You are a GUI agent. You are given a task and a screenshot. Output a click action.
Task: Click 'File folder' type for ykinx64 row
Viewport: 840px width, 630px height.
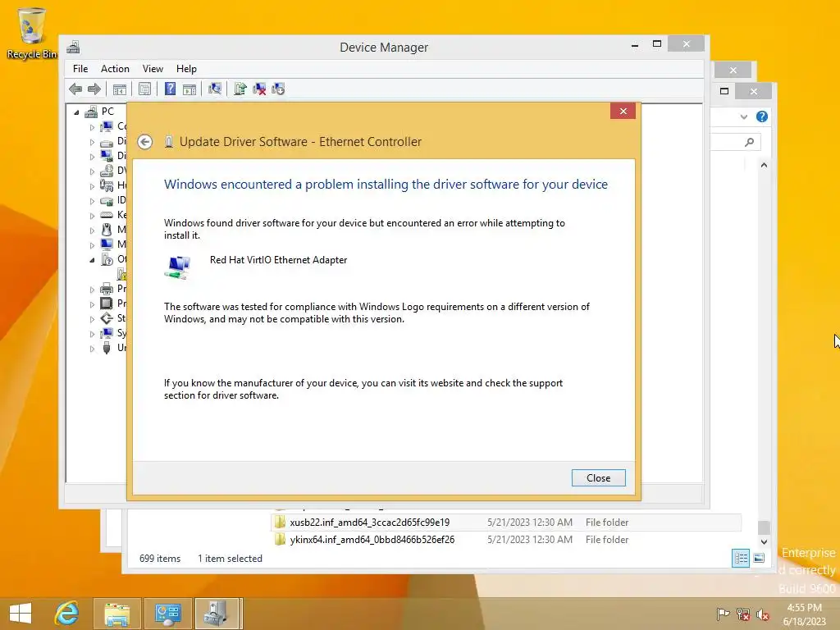pos(607,540)
